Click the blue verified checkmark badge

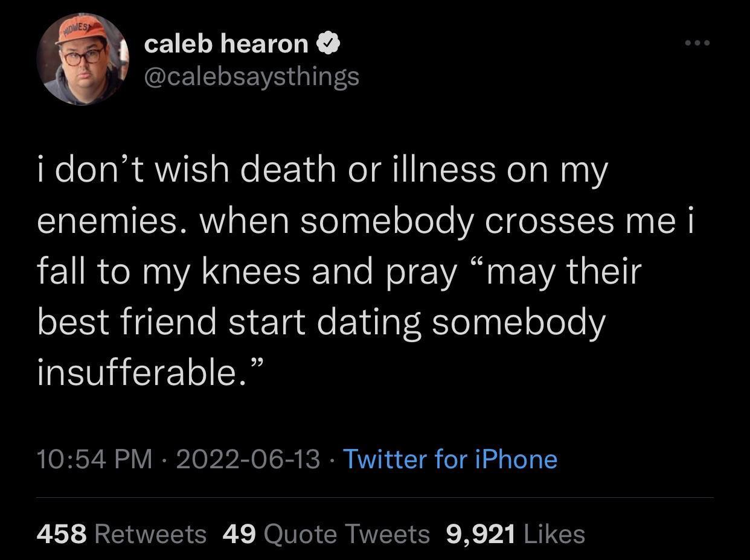tap(328, 43)
